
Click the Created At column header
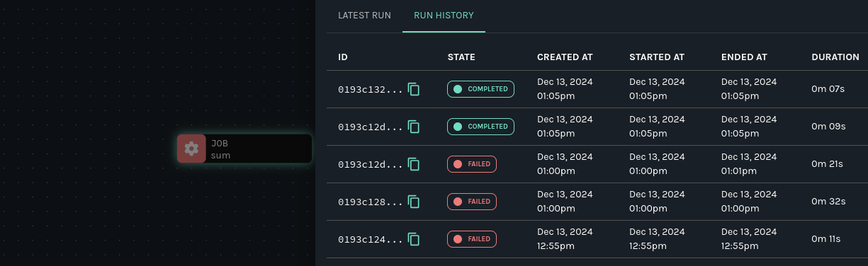(x=565, y=57)
